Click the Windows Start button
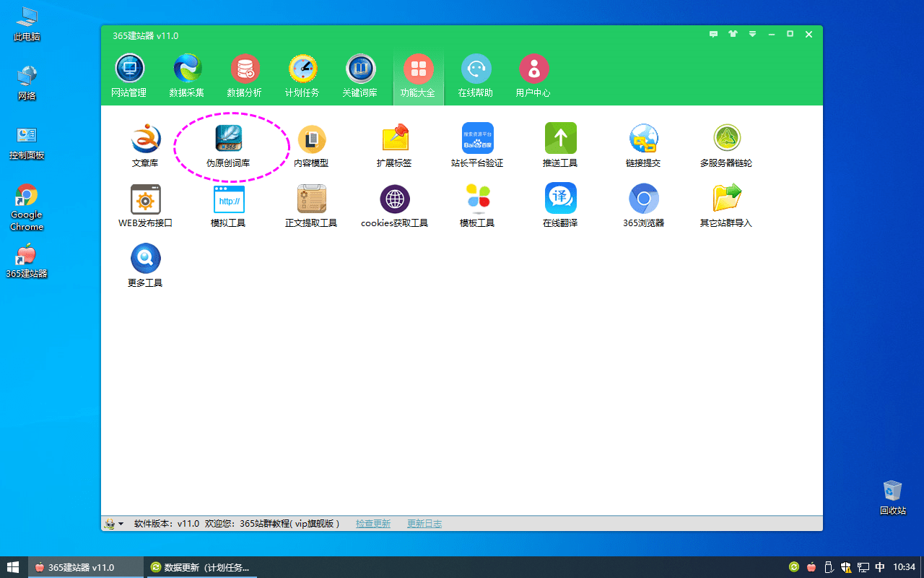The width and height of the screenshot is (924, 578). tap(13, 567)
